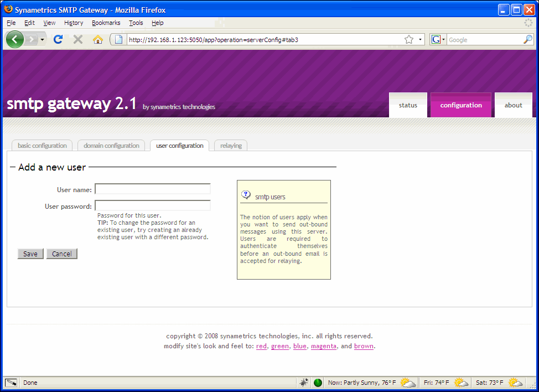Minimize the Firefox window
The width and height of the screenshot is (539, 392).
coord(504,10)
